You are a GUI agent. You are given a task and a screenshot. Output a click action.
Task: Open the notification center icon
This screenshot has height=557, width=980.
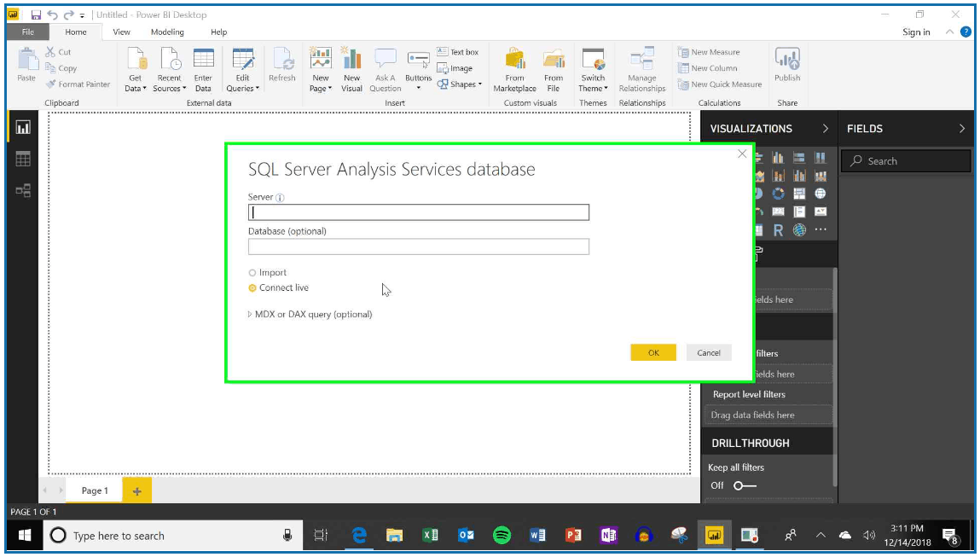tap(951, 536)
